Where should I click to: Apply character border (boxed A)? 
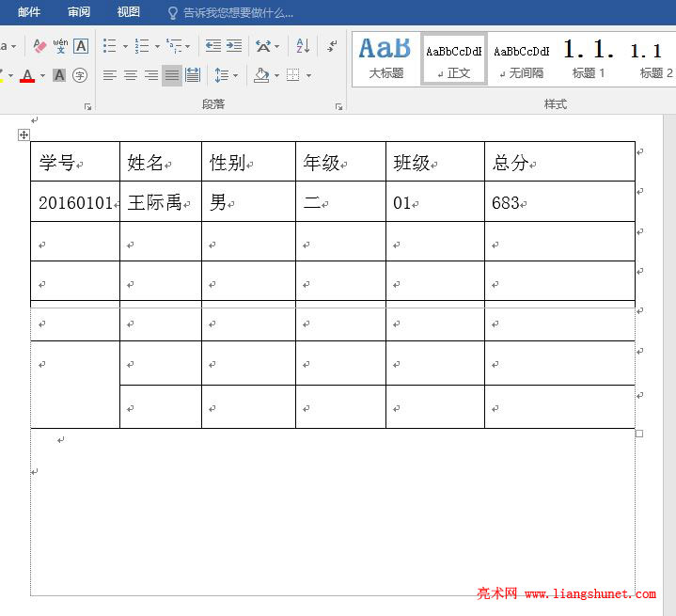(x=81, y=46)
